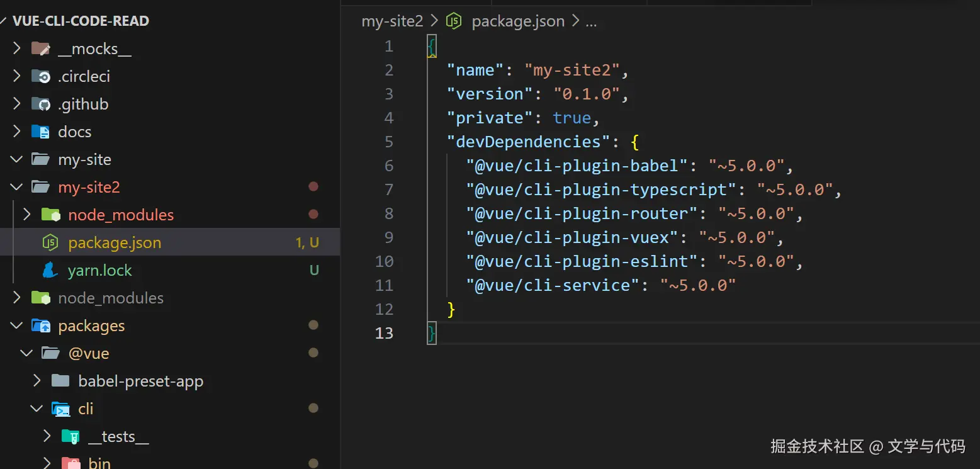This screenshot has height=469, width=980.
Task: Select the __mocks__ folder label
Action: (94, 48)
